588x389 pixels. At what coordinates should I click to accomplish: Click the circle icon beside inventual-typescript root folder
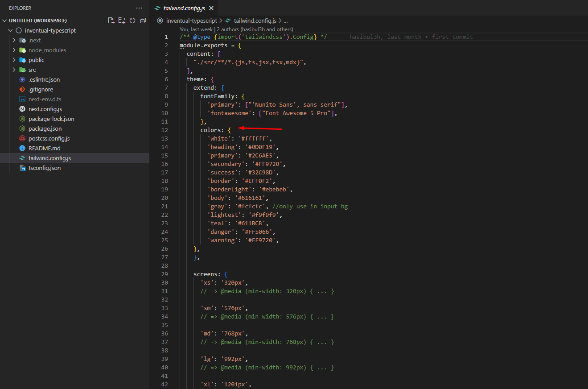tap(19, 30)
